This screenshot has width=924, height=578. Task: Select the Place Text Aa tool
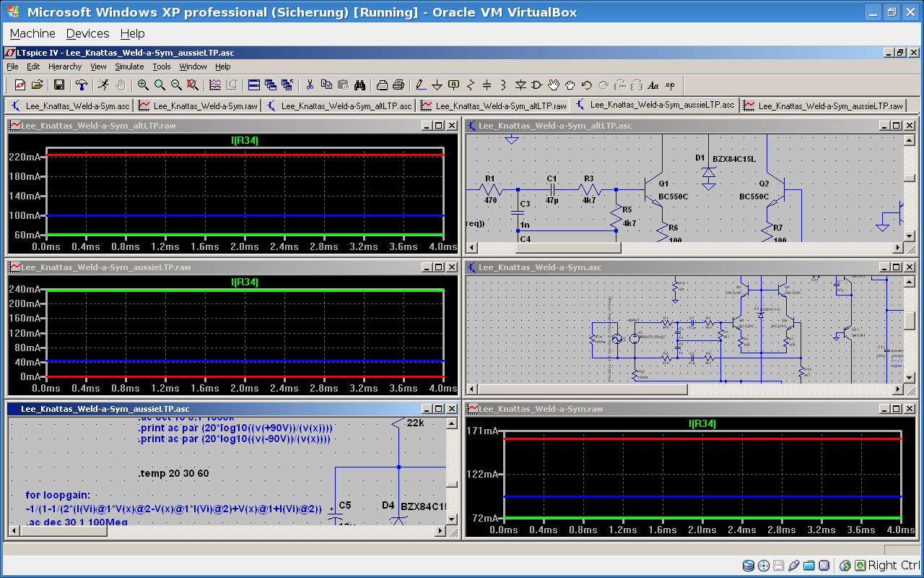(x=653, y=85)
